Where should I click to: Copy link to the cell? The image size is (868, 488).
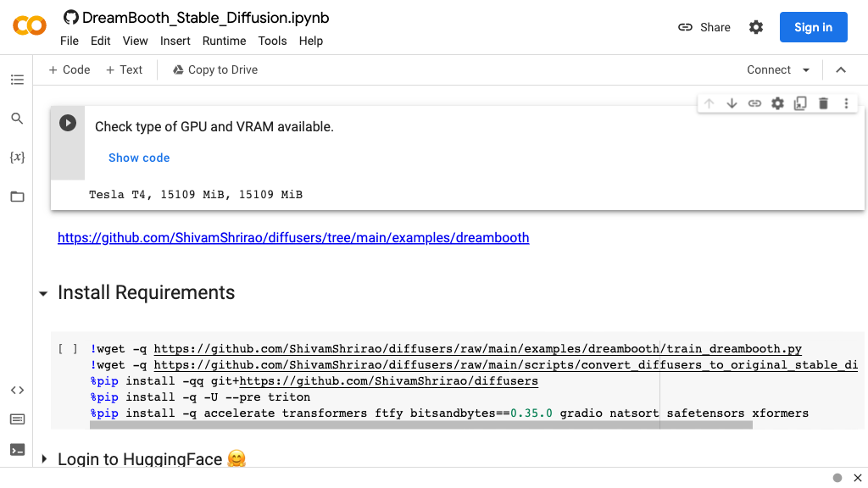[754, 103]
